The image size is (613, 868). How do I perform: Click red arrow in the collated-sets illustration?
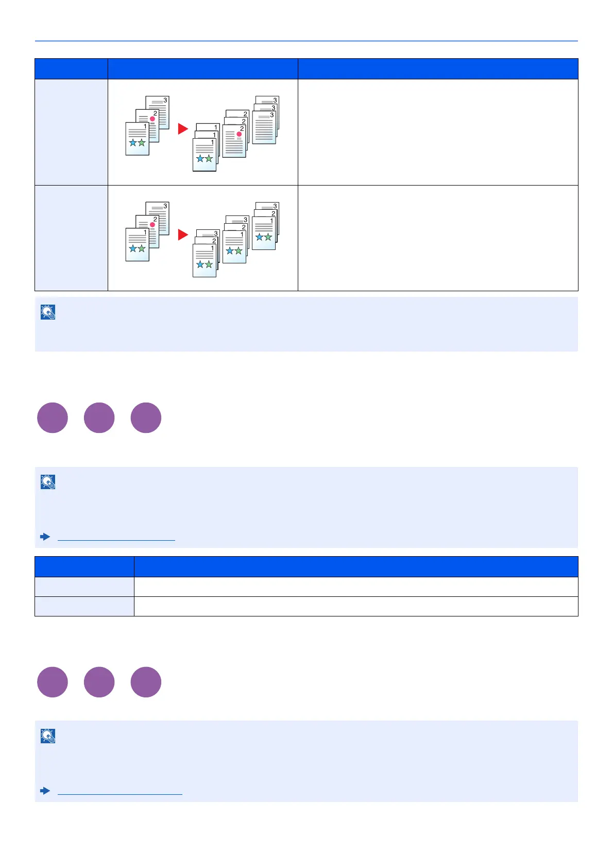[183, 235]
